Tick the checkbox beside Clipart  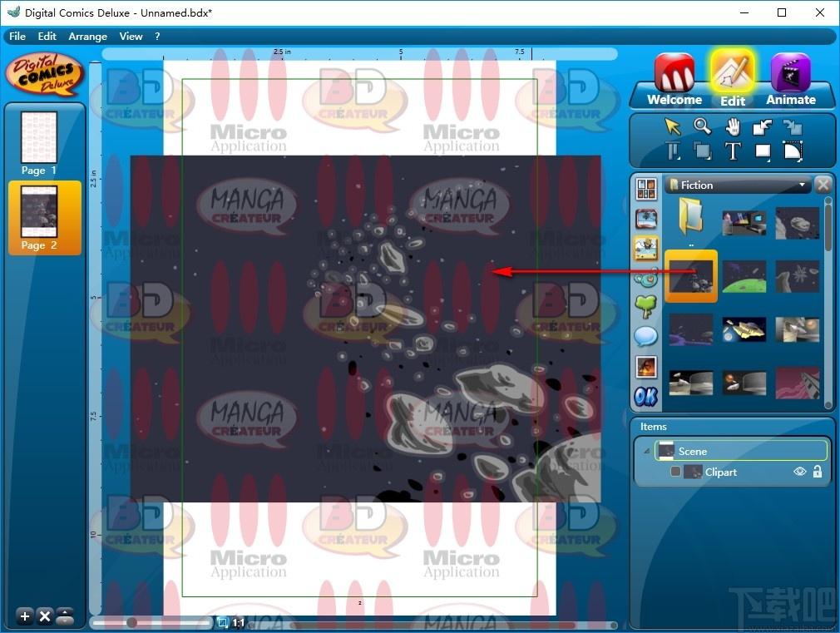[x=675, y=472]
